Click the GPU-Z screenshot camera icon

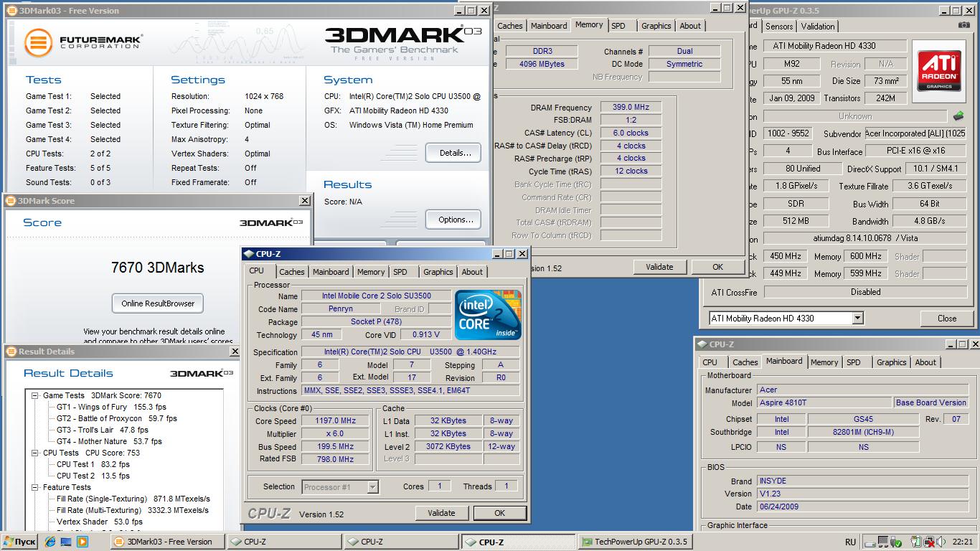963,25
